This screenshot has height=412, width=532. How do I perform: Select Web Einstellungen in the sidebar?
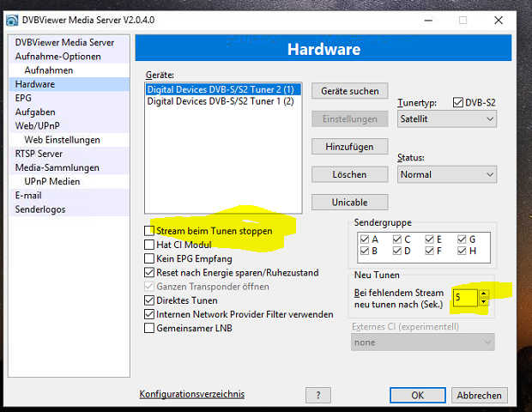(69, 140)
